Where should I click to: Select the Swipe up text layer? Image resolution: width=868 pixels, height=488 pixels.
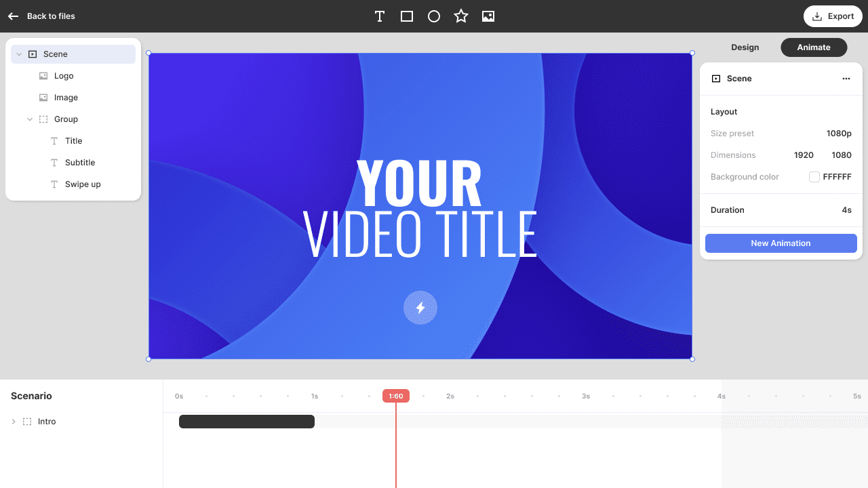83,184
